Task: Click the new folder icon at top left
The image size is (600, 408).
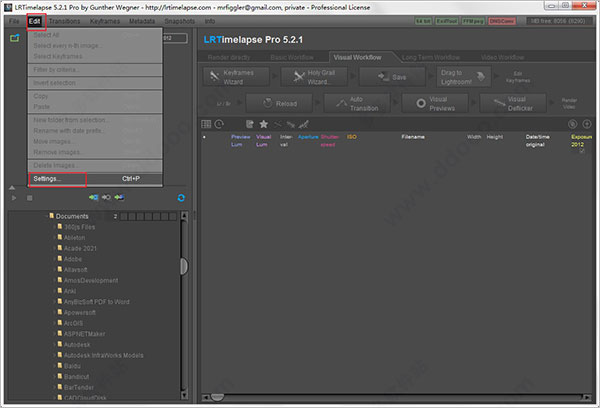Action: pyautogui.click(x=15, y=38)
